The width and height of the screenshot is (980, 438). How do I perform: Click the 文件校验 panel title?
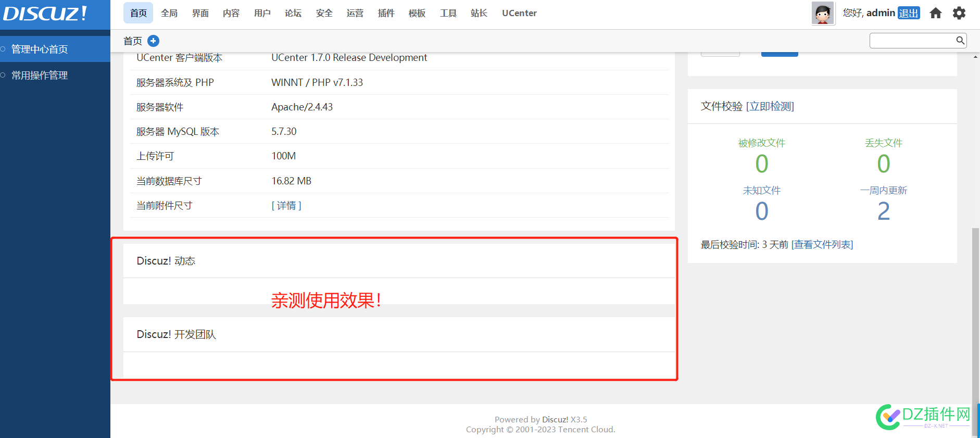[x=722, y=106]
